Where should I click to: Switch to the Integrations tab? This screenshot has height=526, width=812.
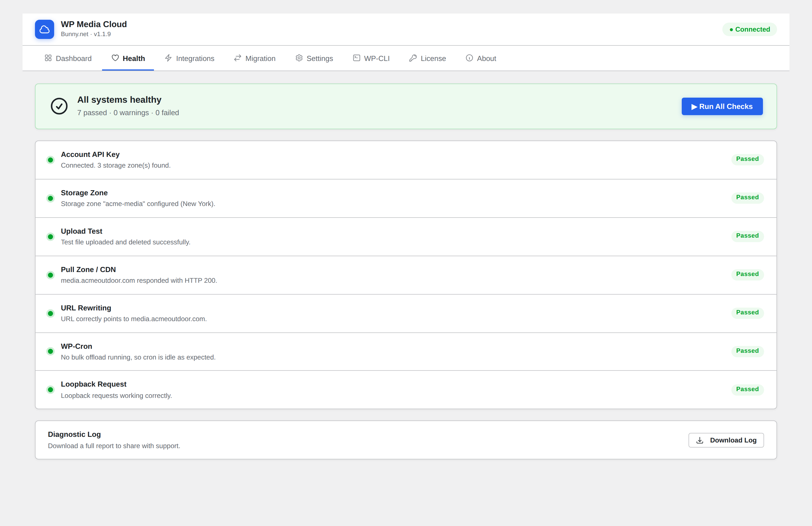[190, 58]
